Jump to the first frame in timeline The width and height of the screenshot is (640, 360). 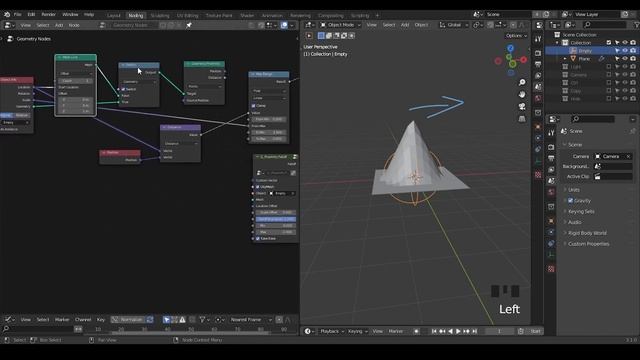[x=434, y=331]
